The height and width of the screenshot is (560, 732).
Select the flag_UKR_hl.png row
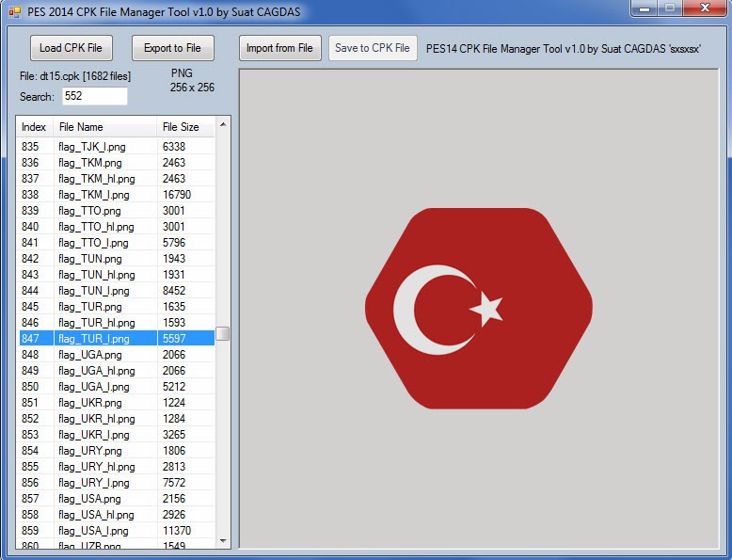(117, 419)
